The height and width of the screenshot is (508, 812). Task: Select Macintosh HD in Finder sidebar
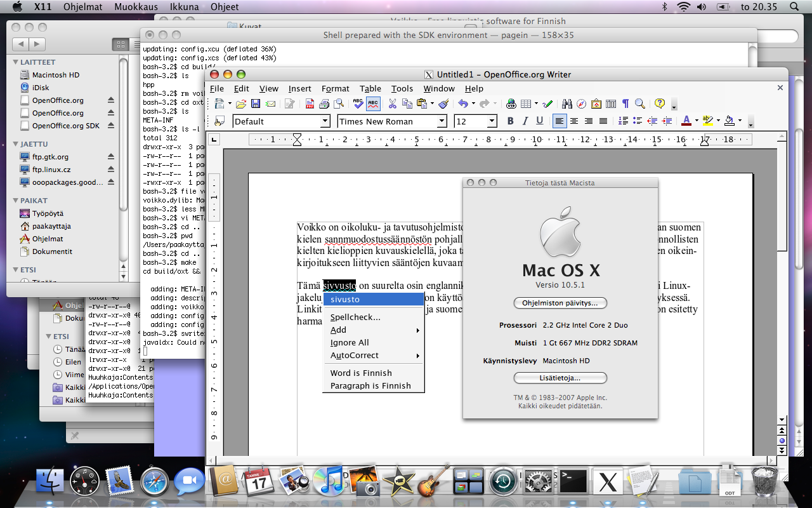tap(56, 75)
